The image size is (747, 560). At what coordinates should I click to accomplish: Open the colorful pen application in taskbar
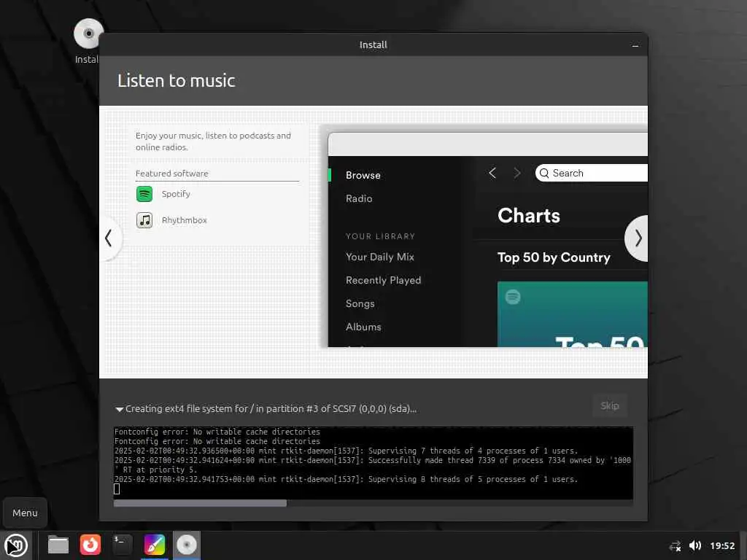pyautogui.click(x=155, y=545)
